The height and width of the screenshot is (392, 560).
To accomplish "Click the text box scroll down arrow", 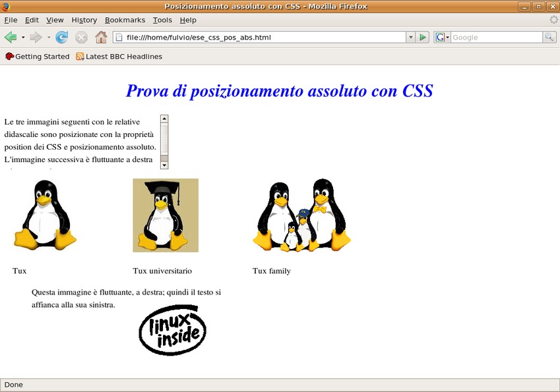I will 164,165.
